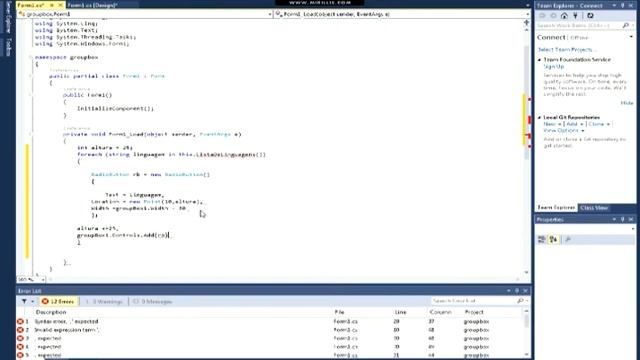Image resolution: width=640 pixels, height=360 pixels.
Task: Pin the Error List panel
Action: click(x=517, y=291)
